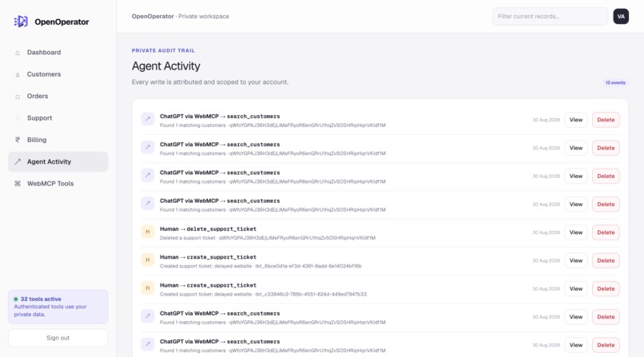Switch to WebMCP Tools

pyautogui.click(x=58, y=184)
